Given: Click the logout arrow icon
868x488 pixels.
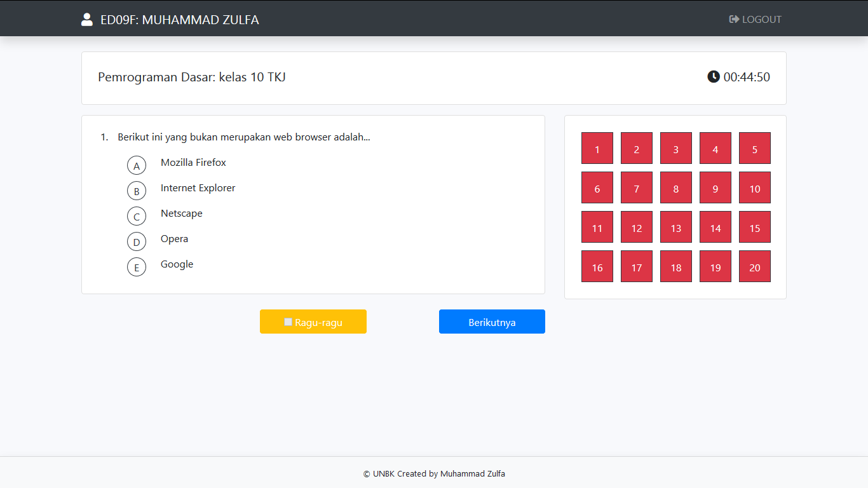Looking at the screenshot, I should point(734,20).
